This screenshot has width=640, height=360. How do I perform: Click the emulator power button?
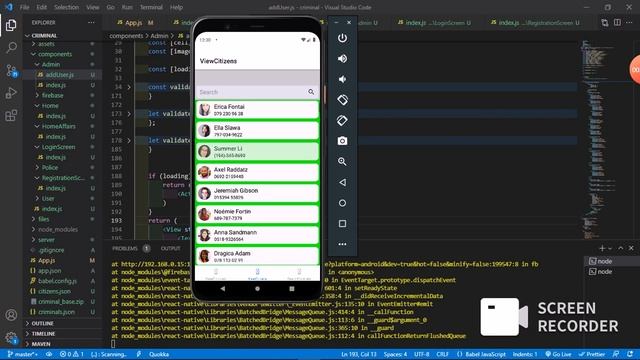click(x=342, y=38)
